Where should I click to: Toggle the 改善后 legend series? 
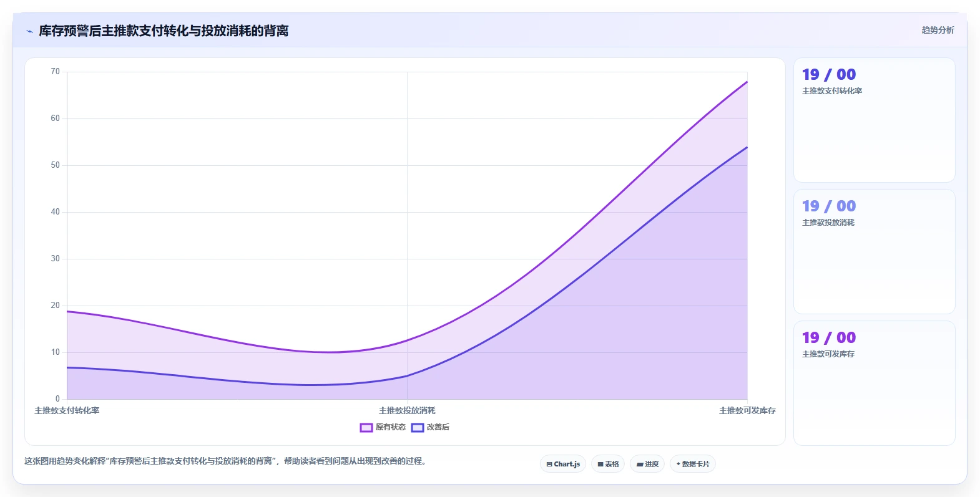point(430,427)
